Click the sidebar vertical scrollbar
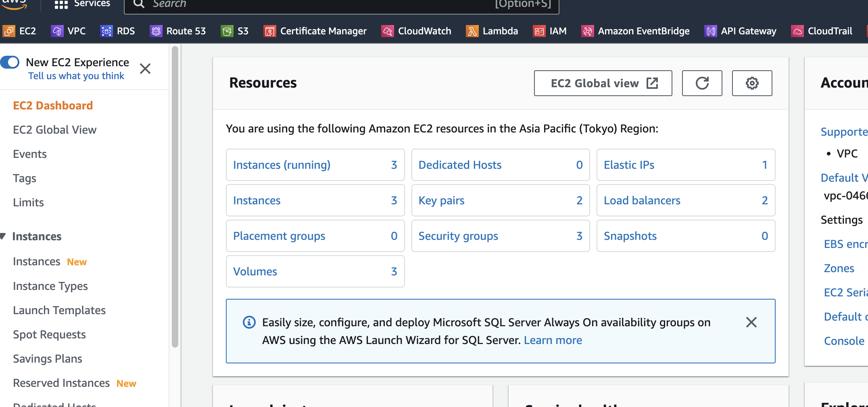868x407 pixels. pyautogui.click(x=175, y=197)
